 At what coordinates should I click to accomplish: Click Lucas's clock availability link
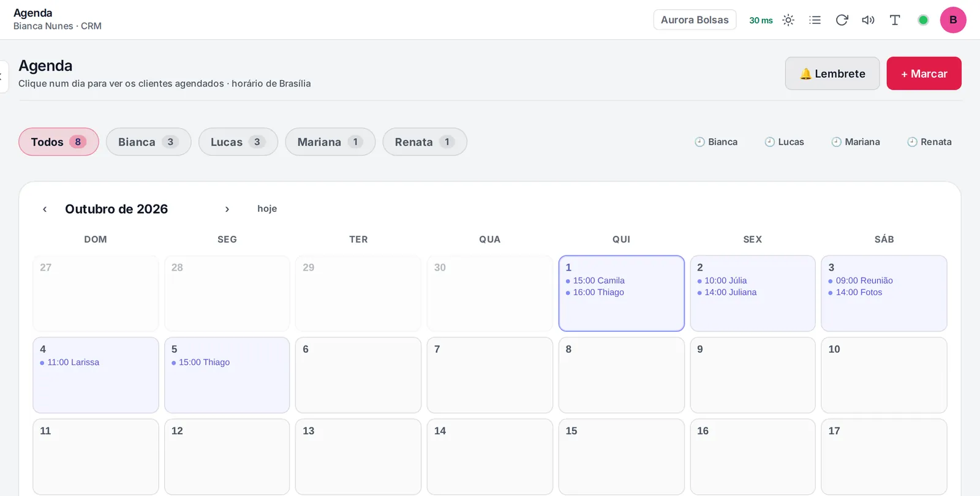coord(785,142)
